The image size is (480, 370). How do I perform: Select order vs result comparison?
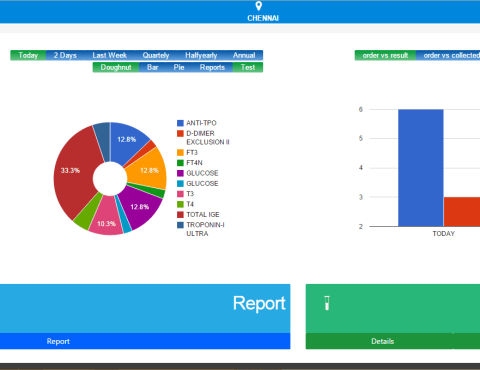click(x=385, y=55)
